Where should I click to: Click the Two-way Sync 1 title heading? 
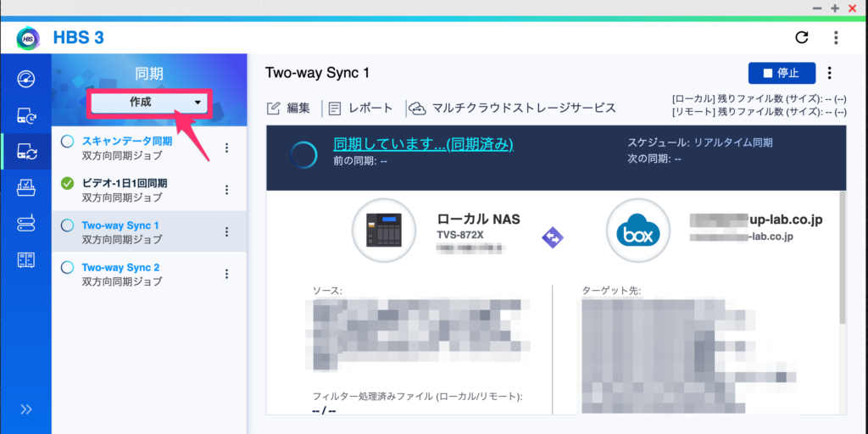(317, 73)
